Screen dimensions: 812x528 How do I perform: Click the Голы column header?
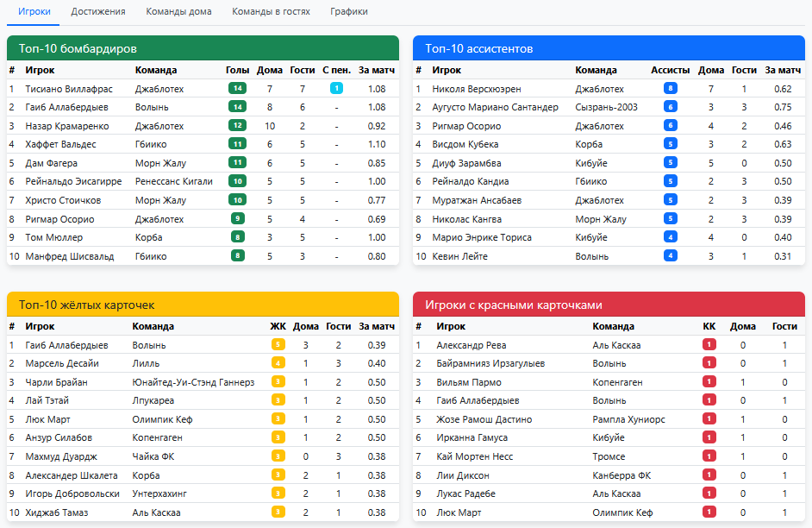pos(237,70)
